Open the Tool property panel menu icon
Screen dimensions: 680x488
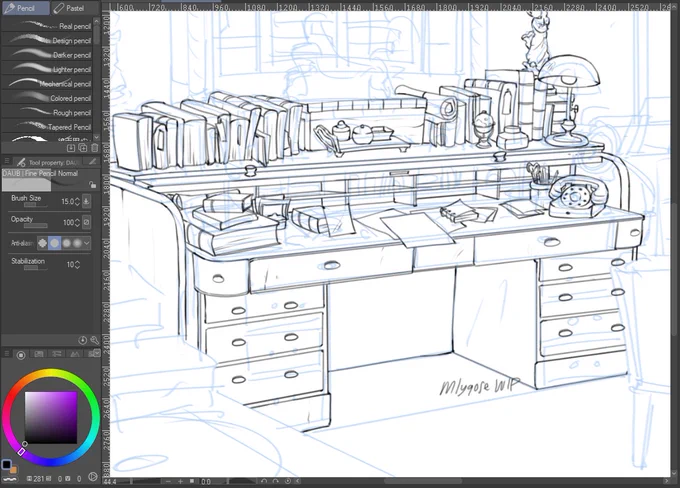(7, 161)
